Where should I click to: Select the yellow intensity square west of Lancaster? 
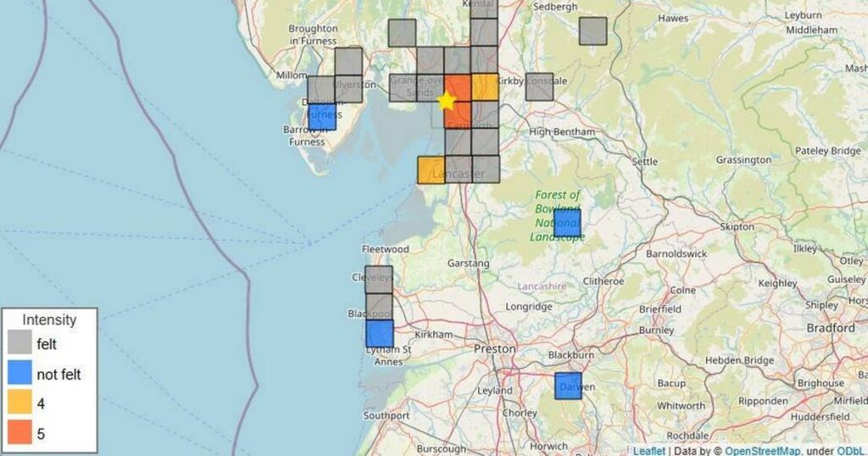[431, 170]
